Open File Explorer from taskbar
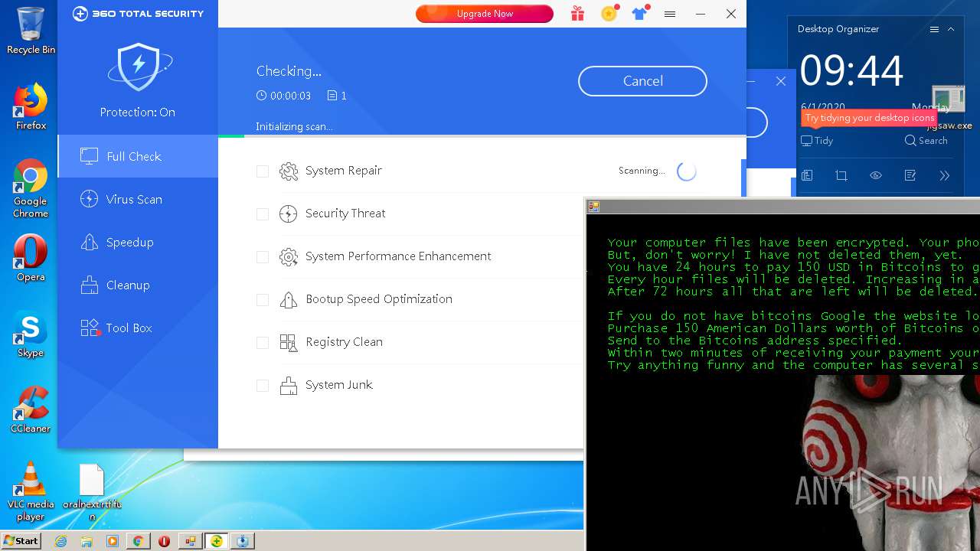Viewport: 980px width, 551px height. 87,541
